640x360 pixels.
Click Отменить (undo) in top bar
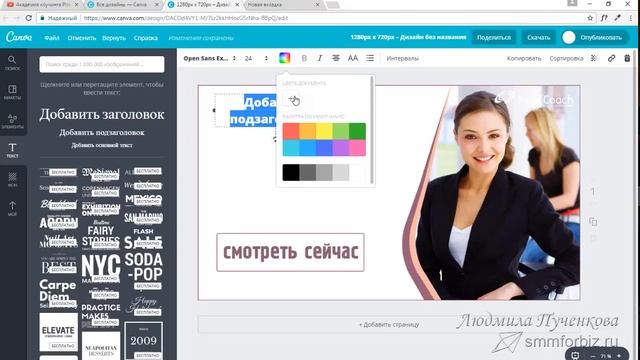pos(82,38)
